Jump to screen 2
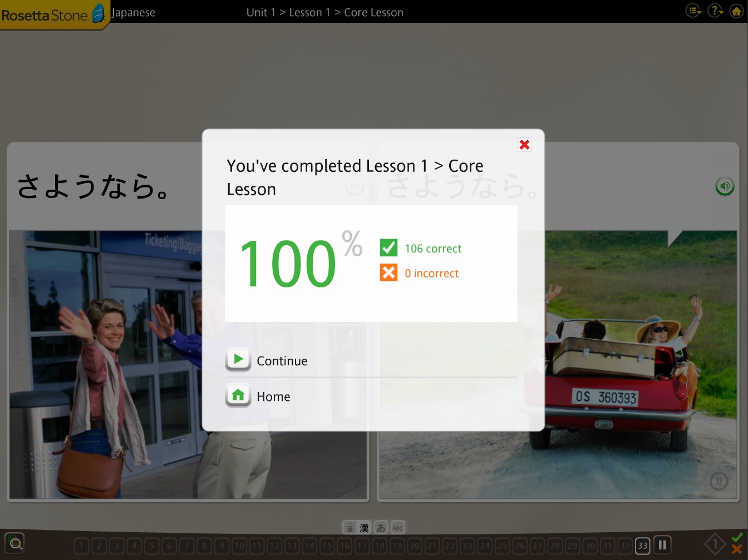 click(99, 546)
